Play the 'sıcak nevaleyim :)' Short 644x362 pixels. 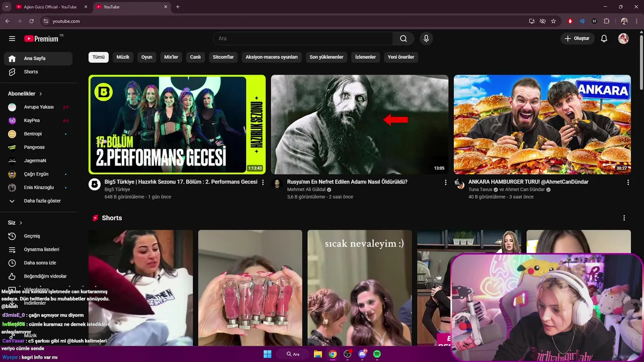(x=360, y=288)
